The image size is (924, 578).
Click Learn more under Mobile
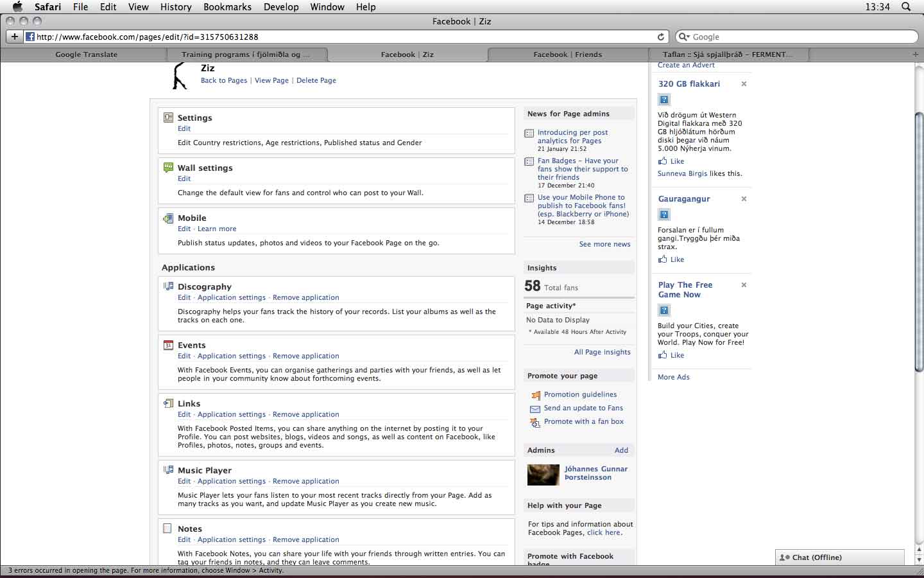(217, 229)
